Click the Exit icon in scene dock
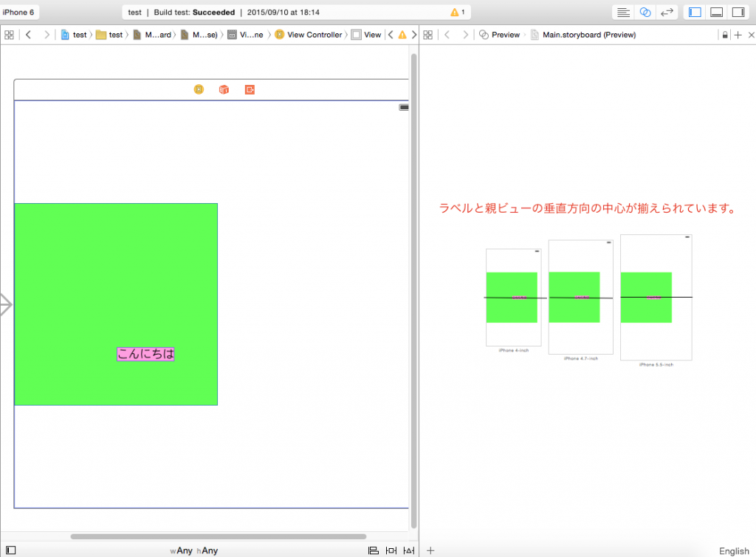Image resolution: width=756 pixels, height=557 pixels. 250,89
